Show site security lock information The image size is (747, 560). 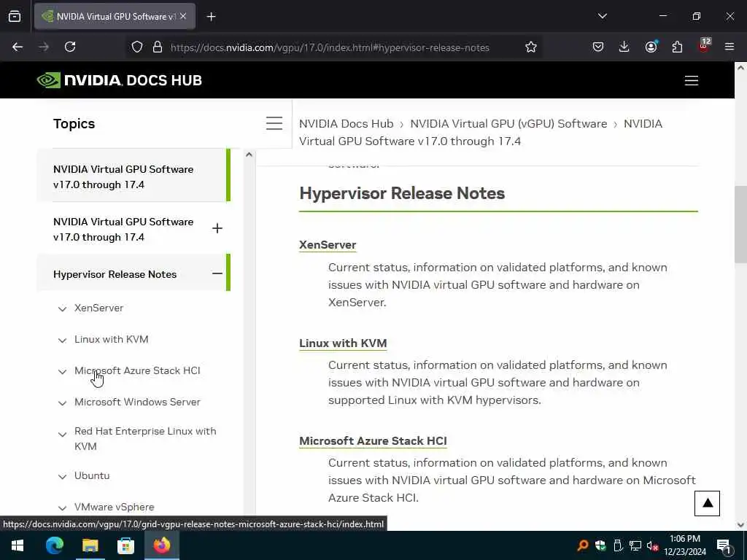(158, 47)
